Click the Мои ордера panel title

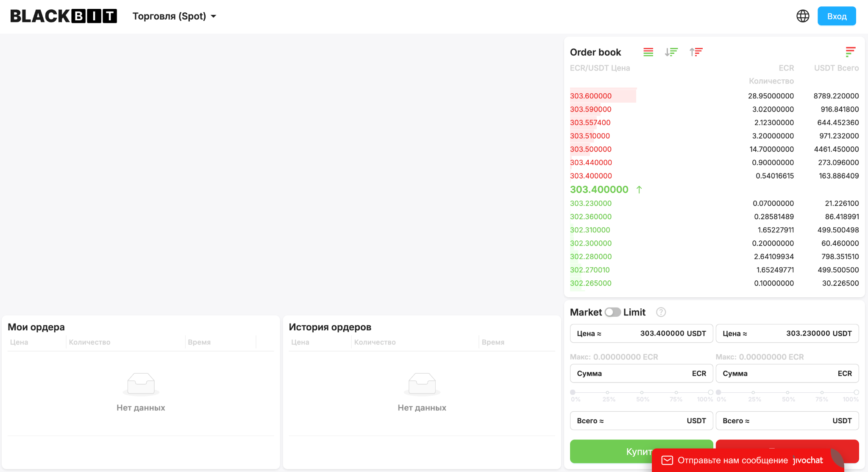point(36,327)
